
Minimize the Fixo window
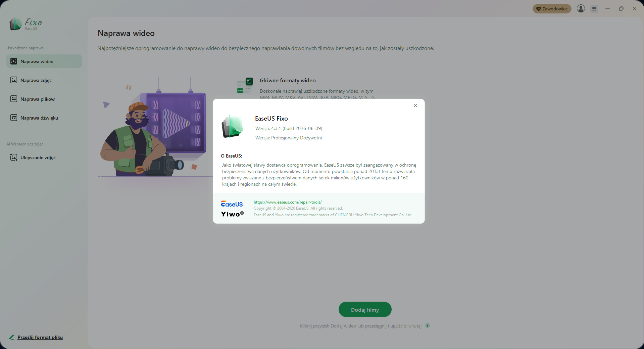[608, 9]
